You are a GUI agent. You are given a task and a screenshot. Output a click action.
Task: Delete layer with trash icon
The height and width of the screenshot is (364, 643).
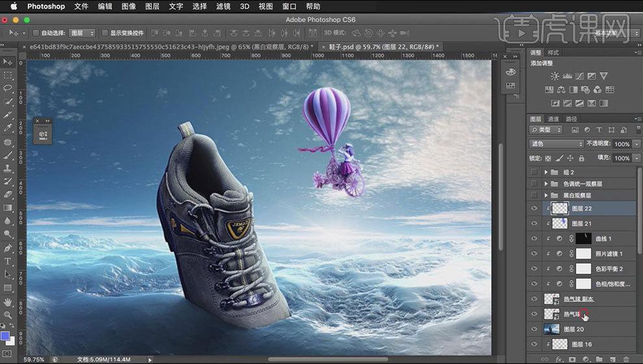click(x=625, y=359)
